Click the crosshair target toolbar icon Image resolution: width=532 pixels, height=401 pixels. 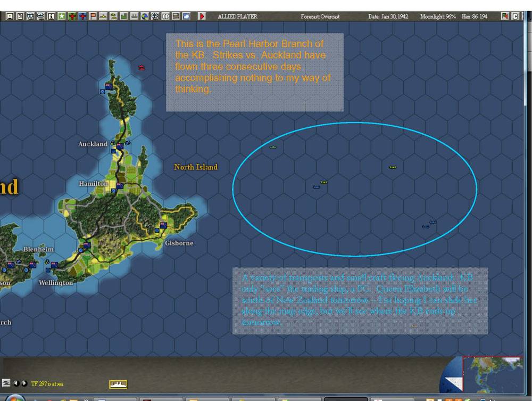click(x=155, y=17)
